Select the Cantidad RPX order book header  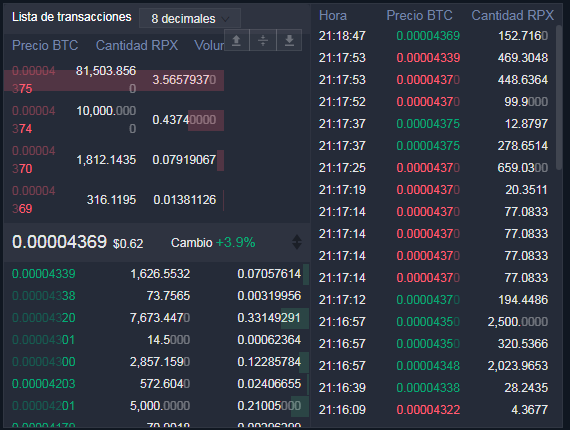coord(137,45)
